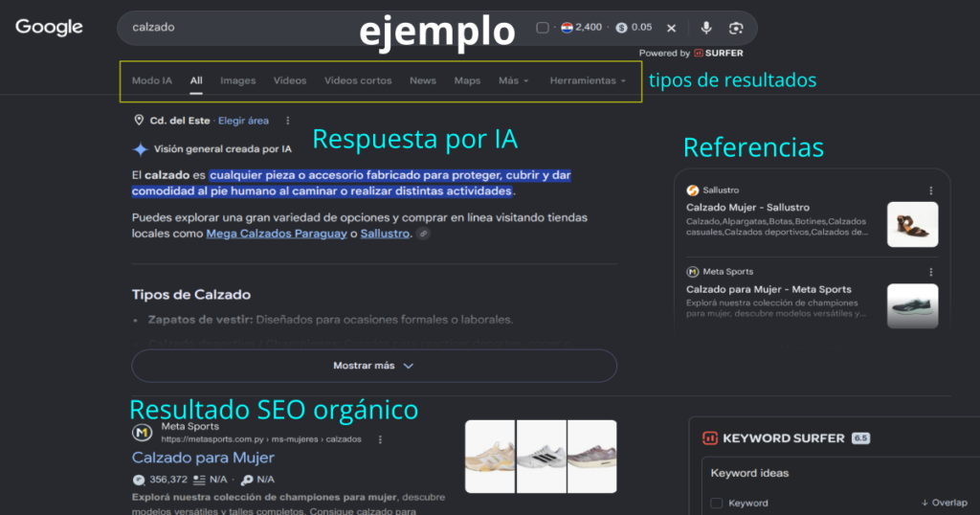The width and height of the screenshot is (980, 515).
Task: Click the traffic icon showing 356,372
Action: (139, 480)
